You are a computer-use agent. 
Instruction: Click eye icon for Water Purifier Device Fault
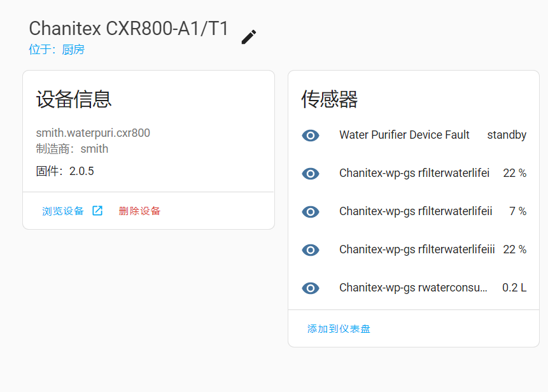(311, 135)
